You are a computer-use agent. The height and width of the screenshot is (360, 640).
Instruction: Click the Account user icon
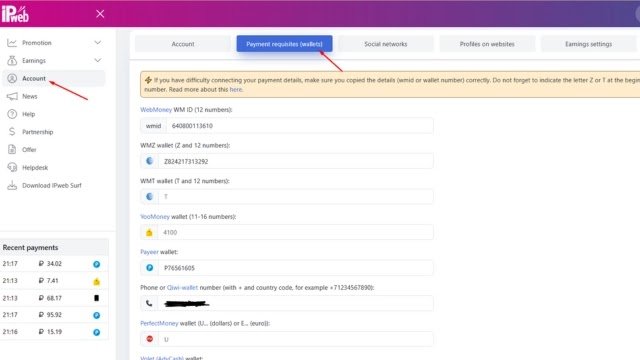tap(12, 78)
